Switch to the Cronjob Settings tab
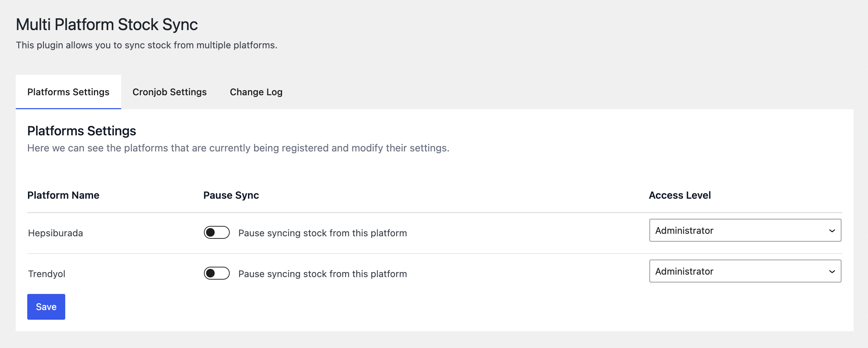This screenshot has height=348, width=868. pyautogui.click(x=170, y=92)
